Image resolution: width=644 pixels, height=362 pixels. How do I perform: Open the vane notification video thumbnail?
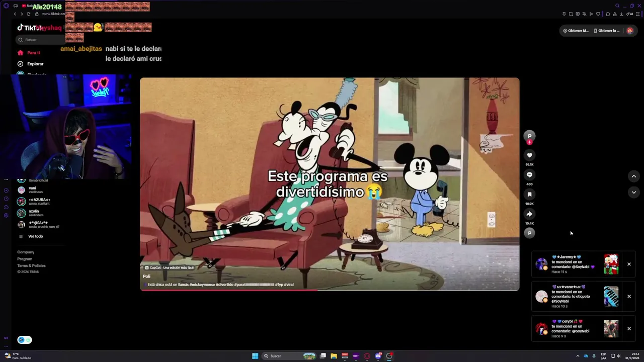pos(611,296)
